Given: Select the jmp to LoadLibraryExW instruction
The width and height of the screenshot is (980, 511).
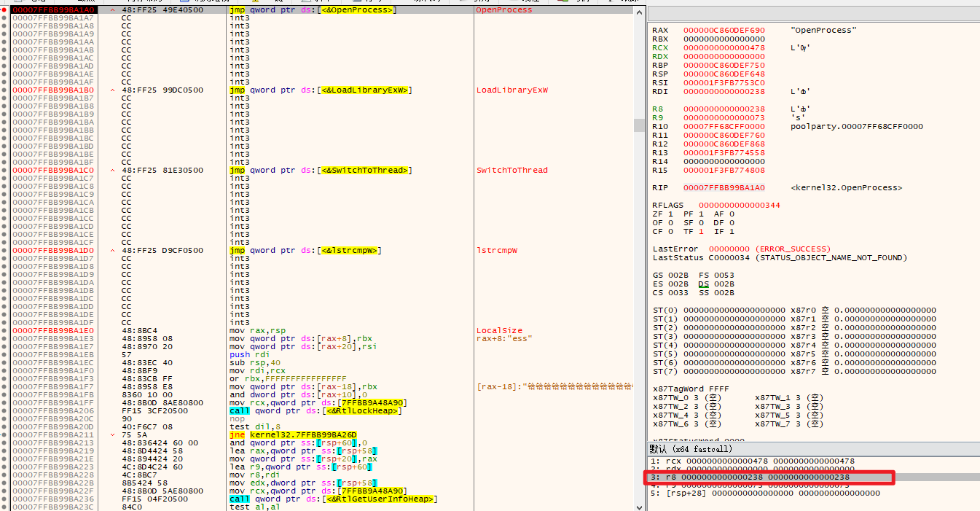Looking at the screenshot, I should (x=321, y=90).
